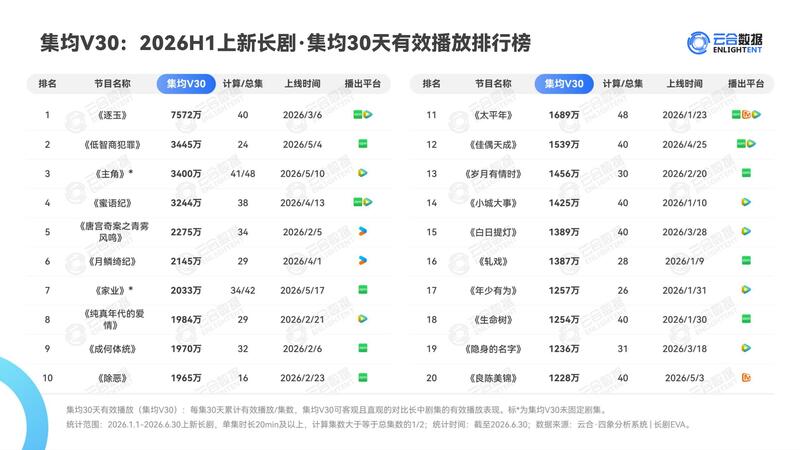Click the iQiyi icon in 《逐玉》 row
This screenshot has height=450, width=800.
point(358,115)
